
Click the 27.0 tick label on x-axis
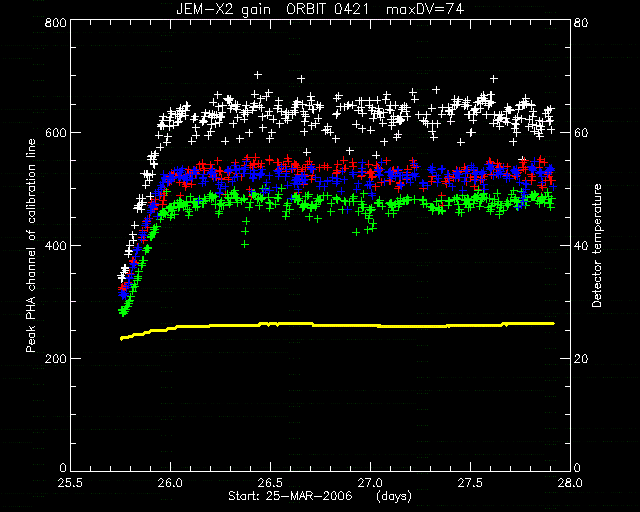[x=370, y=483]
